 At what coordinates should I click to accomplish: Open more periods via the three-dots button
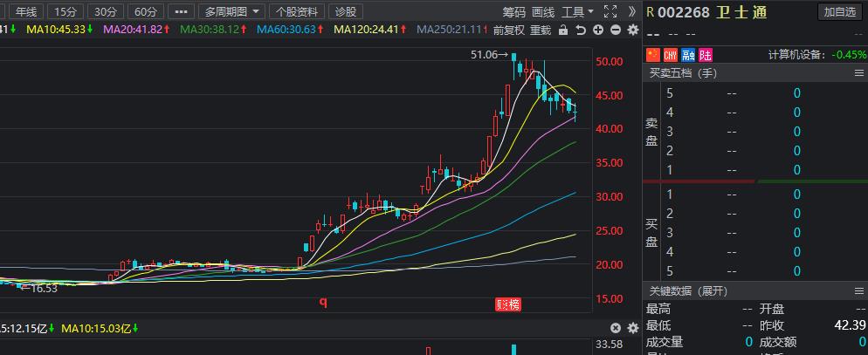[x=181, y=11]
